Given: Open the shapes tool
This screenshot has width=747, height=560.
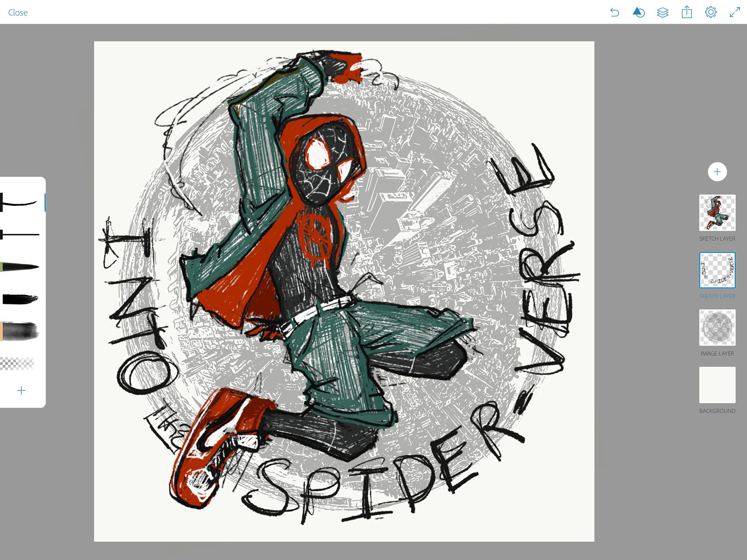Looking at the screenshot, I should (x=638, y=12).
